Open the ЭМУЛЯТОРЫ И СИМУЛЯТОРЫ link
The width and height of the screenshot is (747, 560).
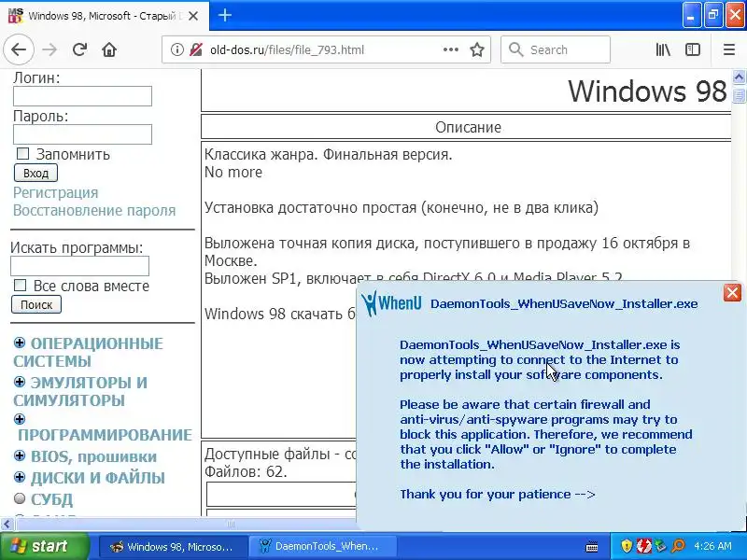[x=80, y=391]
